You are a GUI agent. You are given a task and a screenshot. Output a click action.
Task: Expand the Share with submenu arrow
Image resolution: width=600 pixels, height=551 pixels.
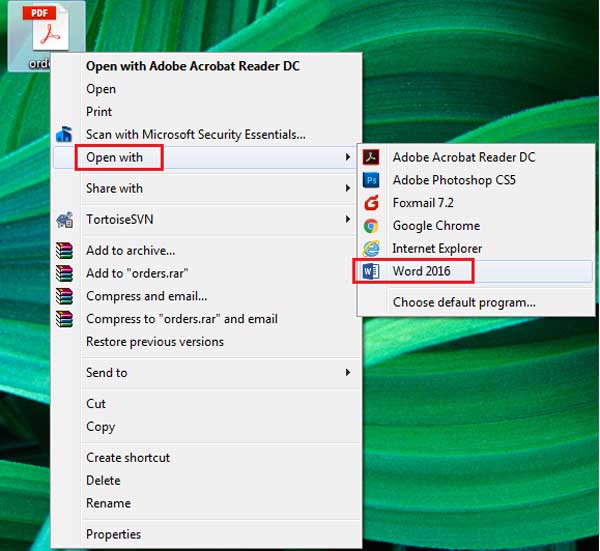348,188
